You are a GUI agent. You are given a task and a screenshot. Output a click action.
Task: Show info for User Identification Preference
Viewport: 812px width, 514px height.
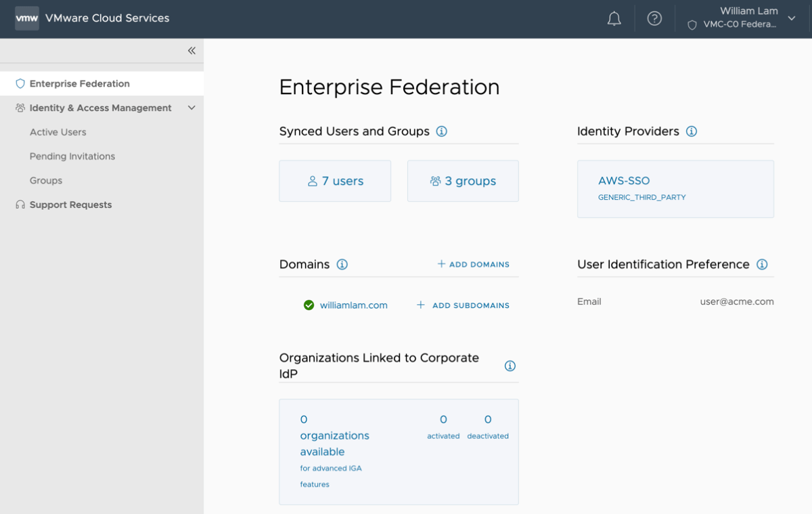(x=762, y=264)
